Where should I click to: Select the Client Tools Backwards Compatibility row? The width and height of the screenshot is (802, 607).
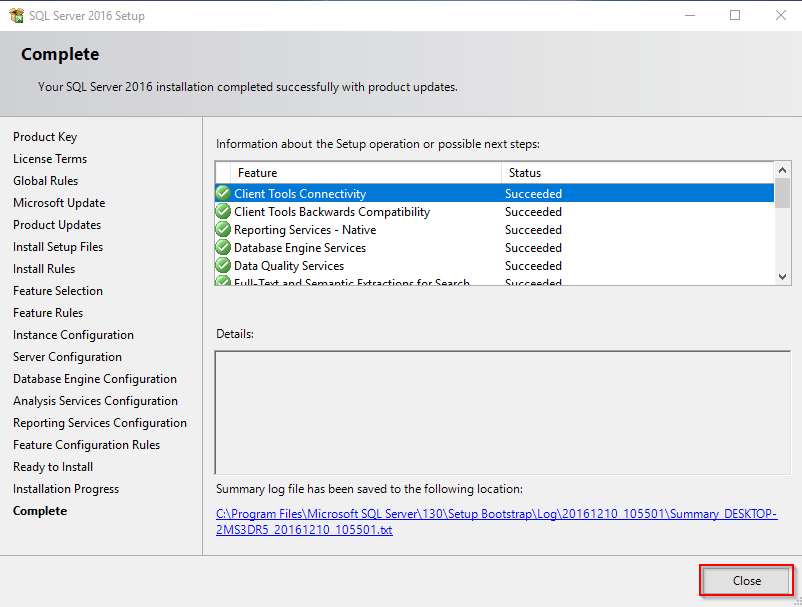[x=495, y=211]
